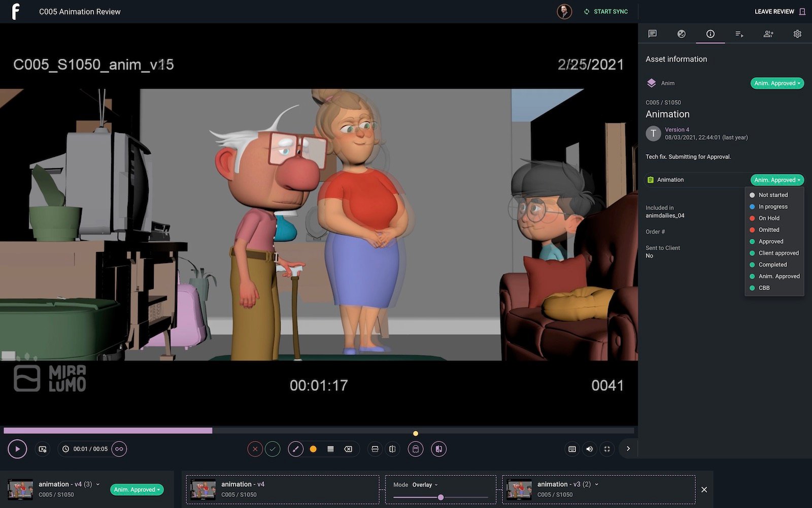Click 'animdailies_04' text

pos(665,215)
